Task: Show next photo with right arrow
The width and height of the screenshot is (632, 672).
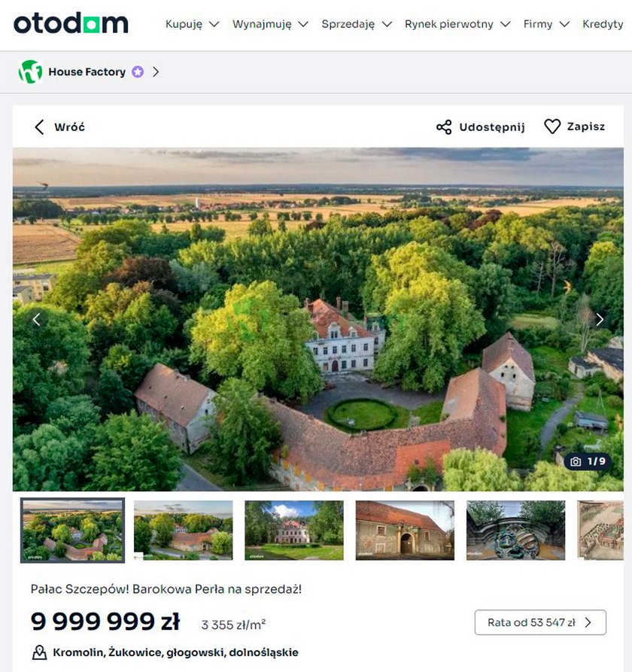Action: pos(600,319)
